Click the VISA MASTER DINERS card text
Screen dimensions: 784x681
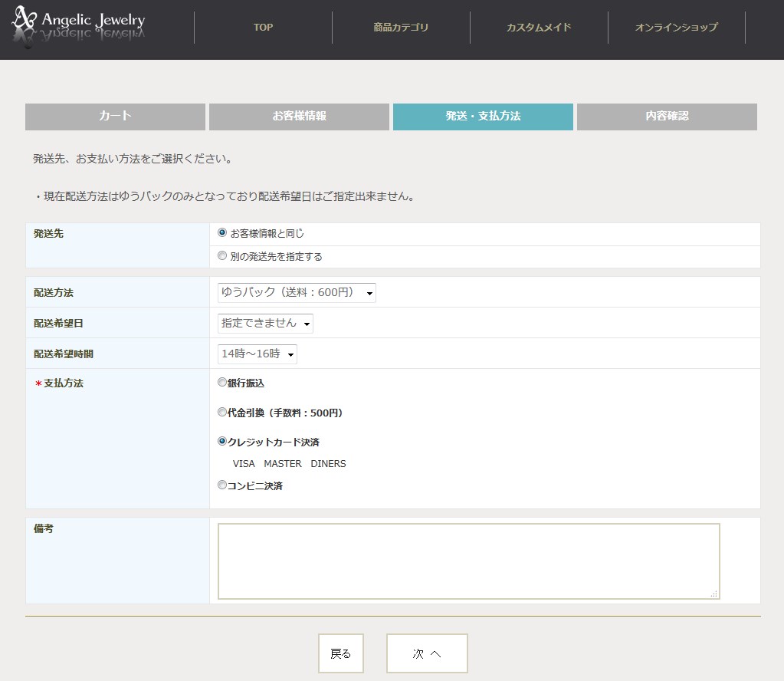[290, 464]
